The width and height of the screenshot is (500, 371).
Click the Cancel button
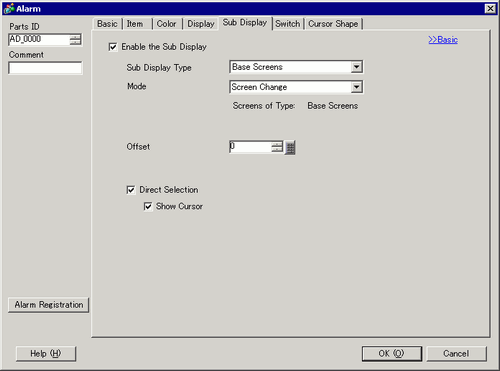point(456,354)
